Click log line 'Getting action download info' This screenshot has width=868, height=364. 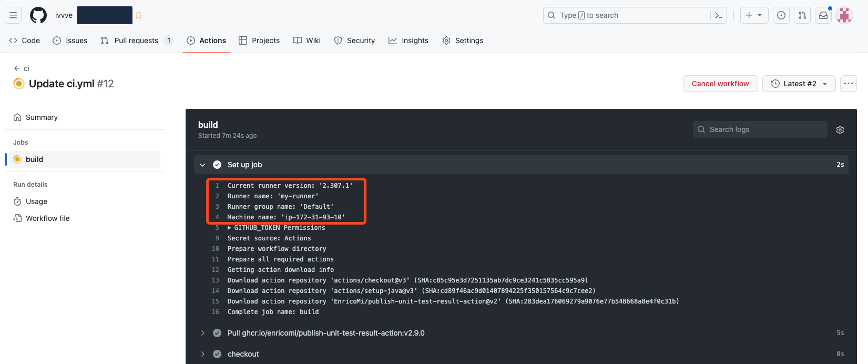[x=280, y=270]
